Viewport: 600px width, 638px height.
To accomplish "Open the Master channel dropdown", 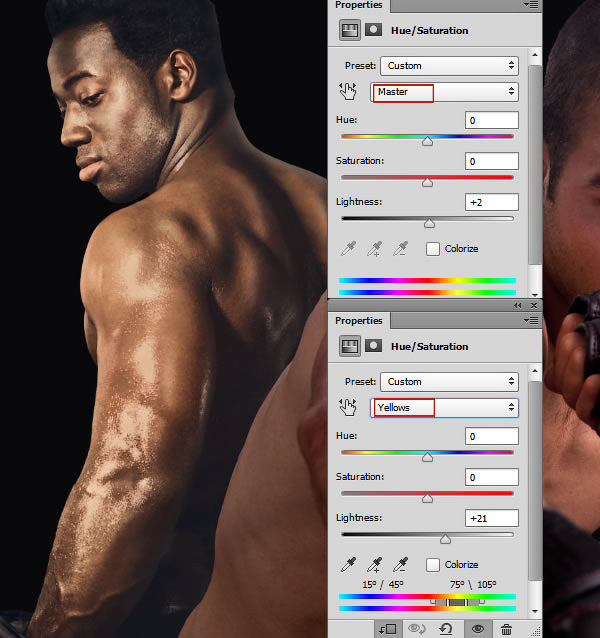I will pyautogui.click(x=444, y=92).
